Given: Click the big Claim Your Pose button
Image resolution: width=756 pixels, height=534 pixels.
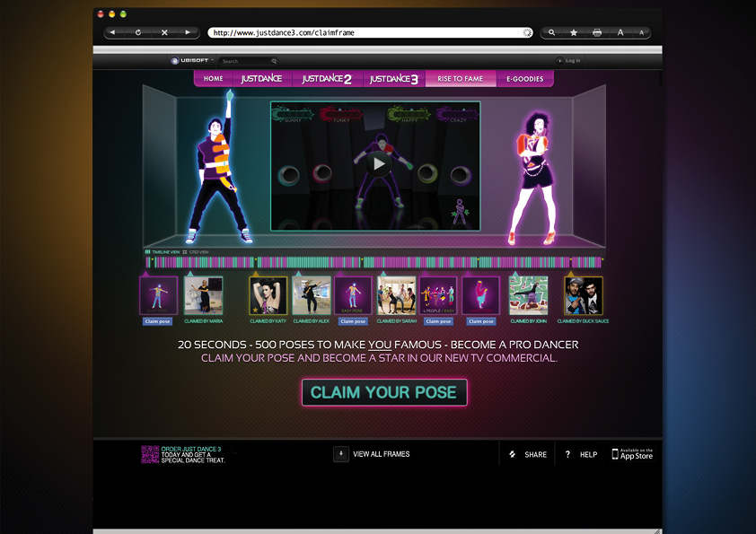Looking at the screenshot, I should tap(384, 392).
